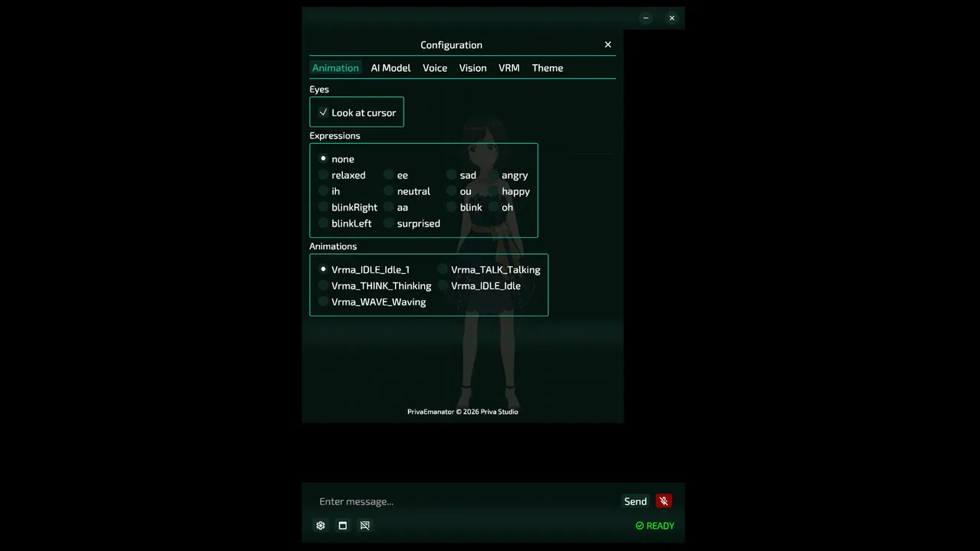Select Vrma_IDLE_Idle_1 animation

(323, 269)
